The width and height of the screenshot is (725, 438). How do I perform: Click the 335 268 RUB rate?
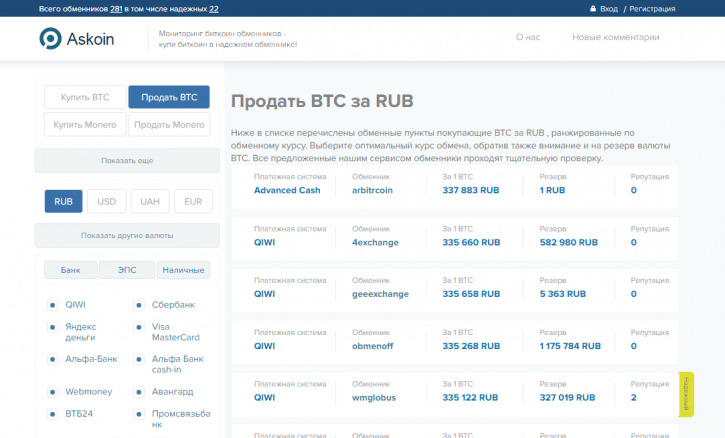(471, 346)
